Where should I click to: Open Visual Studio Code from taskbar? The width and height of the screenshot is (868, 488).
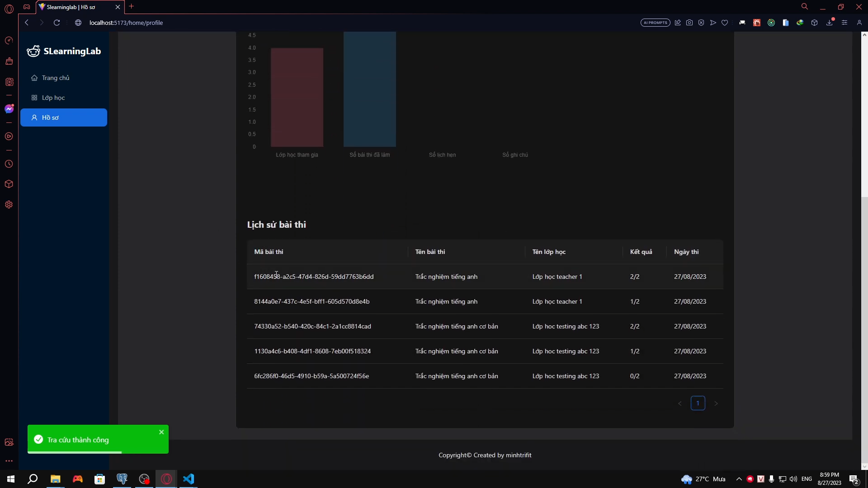(189, 479)
